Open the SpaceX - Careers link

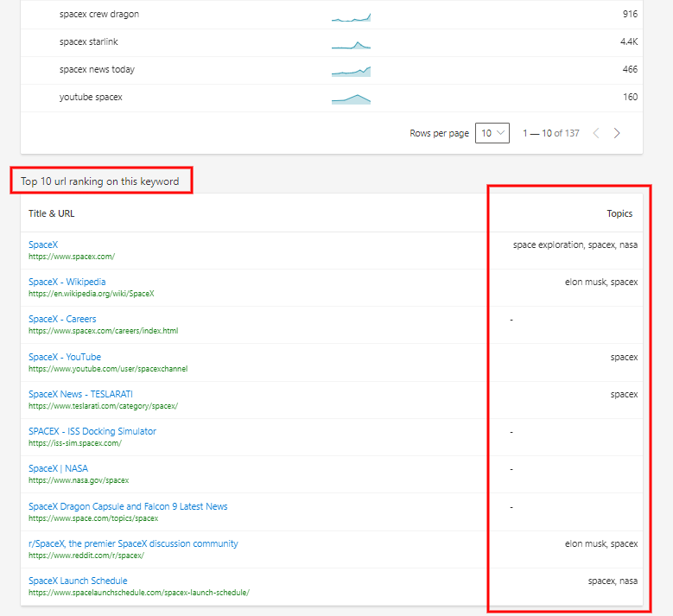62,319
